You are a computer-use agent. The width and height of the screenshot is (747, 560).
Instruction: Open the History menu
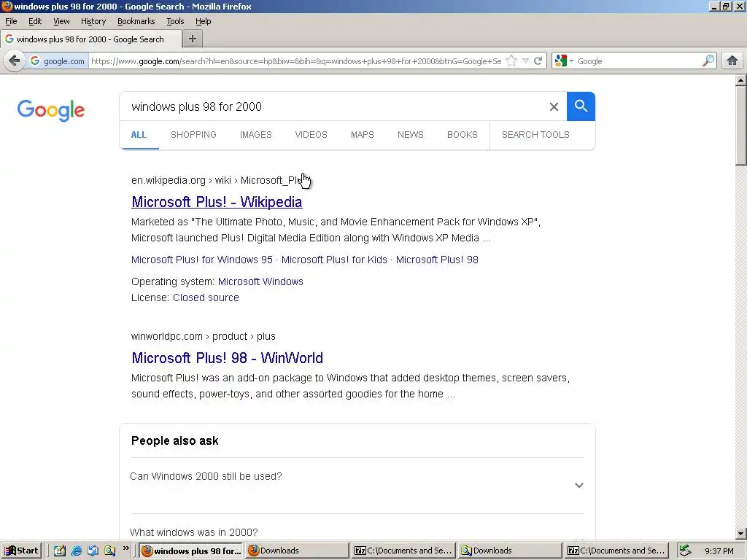pyautogui.click(x=93, y=21)
